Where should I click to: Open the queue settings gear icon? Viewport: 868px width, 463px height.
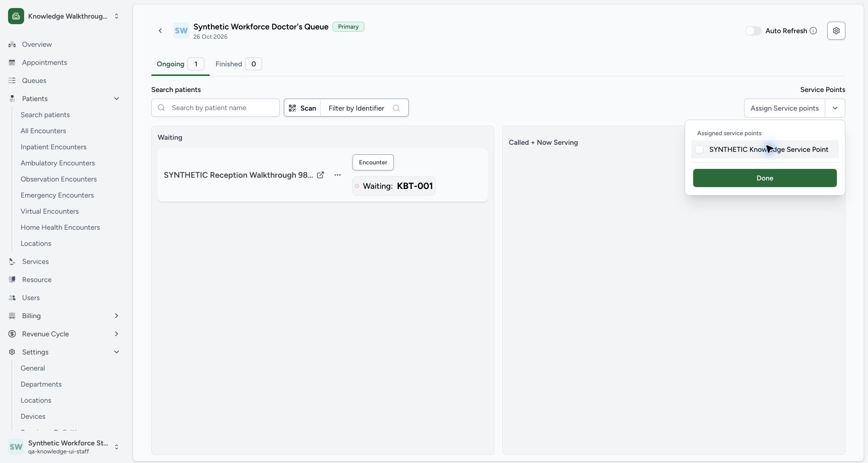tap(836, 31)
